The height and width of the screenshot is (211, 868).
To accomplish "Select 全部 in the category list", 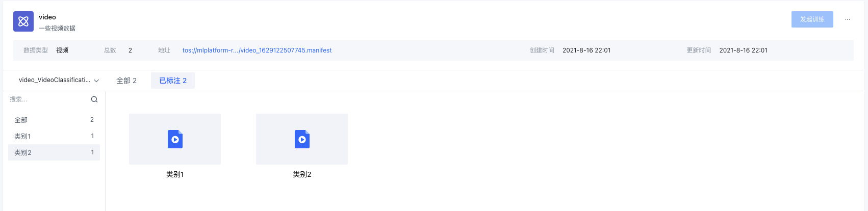I will click(x=21, y=120).
